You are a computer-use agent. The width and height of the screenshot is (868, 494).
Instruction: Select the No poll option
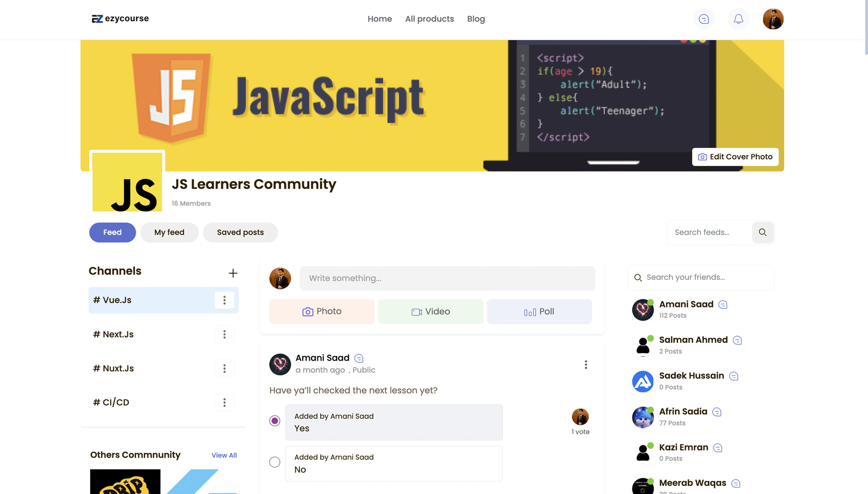(275, 462)
